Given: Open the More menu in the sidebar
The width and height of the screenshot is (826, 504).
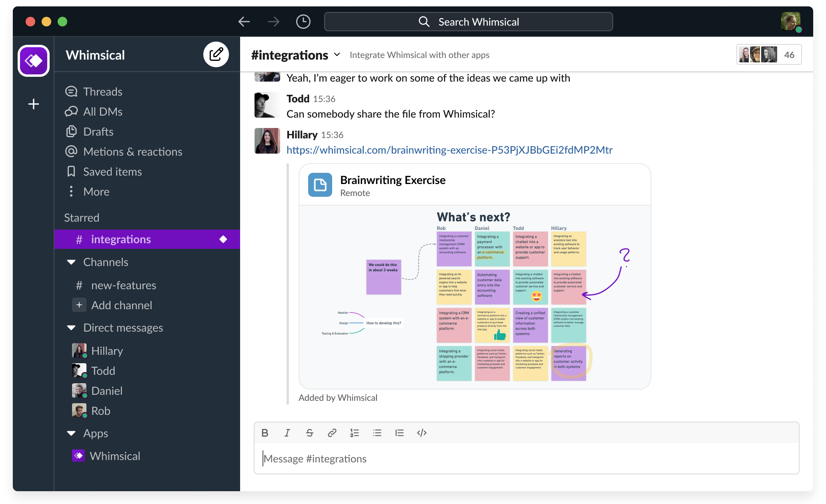Looking at the screenshot, I should click(x=96, y=192).
